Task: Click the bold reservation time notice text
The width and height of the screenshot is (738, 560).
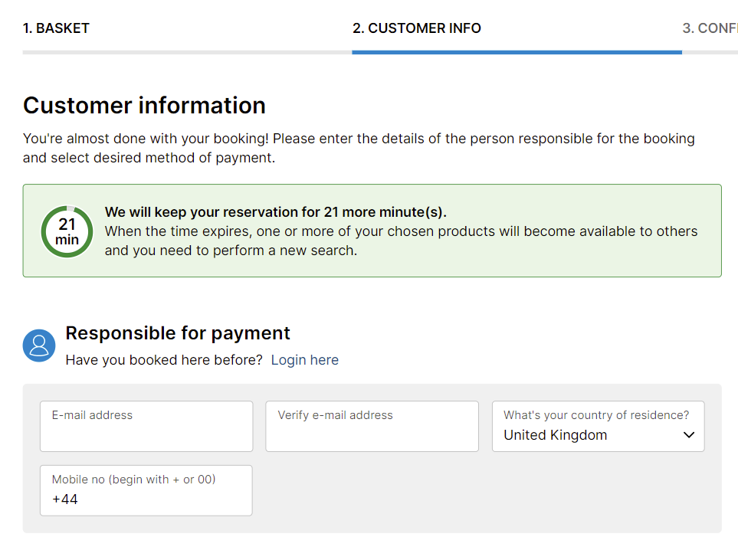Action: 275,212
